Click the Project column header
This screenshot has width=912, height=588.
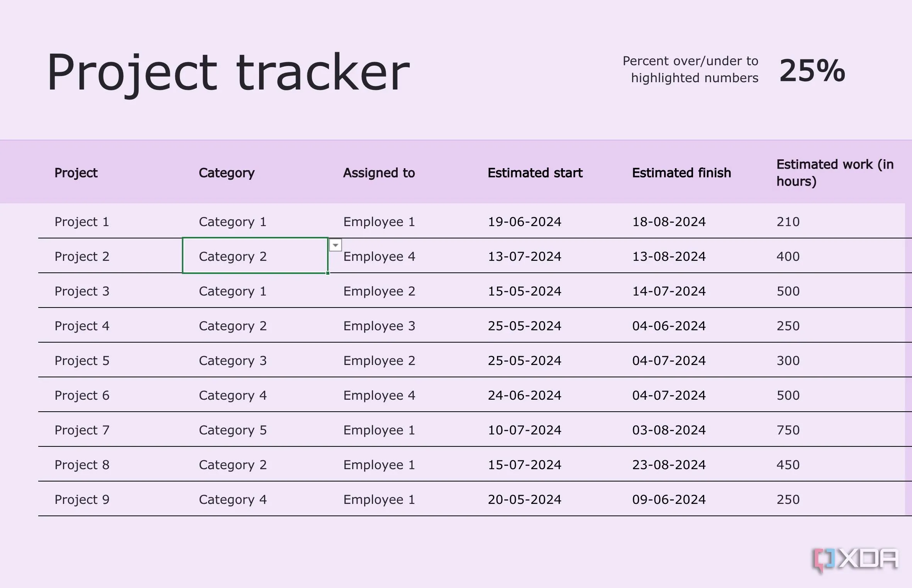point(76,172)
